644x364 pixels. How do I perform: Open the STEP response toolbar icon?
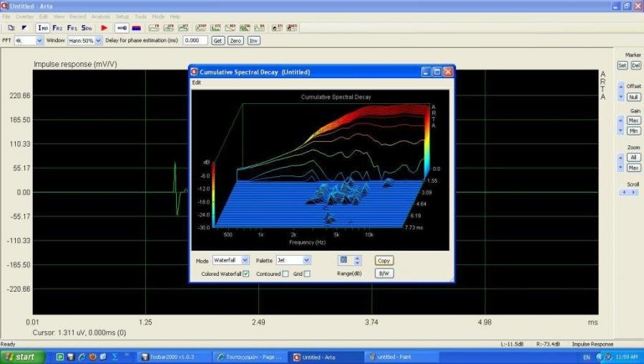pos(201,27)
